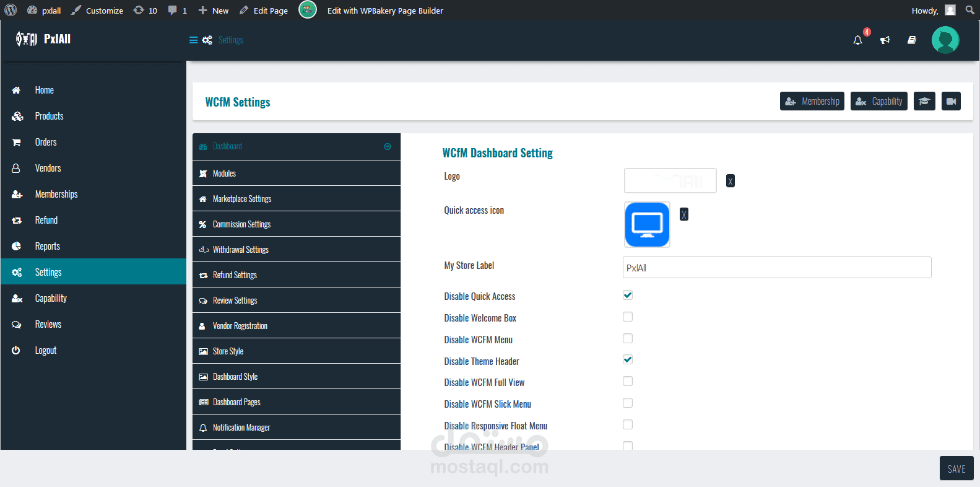Screen dimensions: 980x487
Task: Open the knowledgebase book icon
Action: [x=912, y=40]
